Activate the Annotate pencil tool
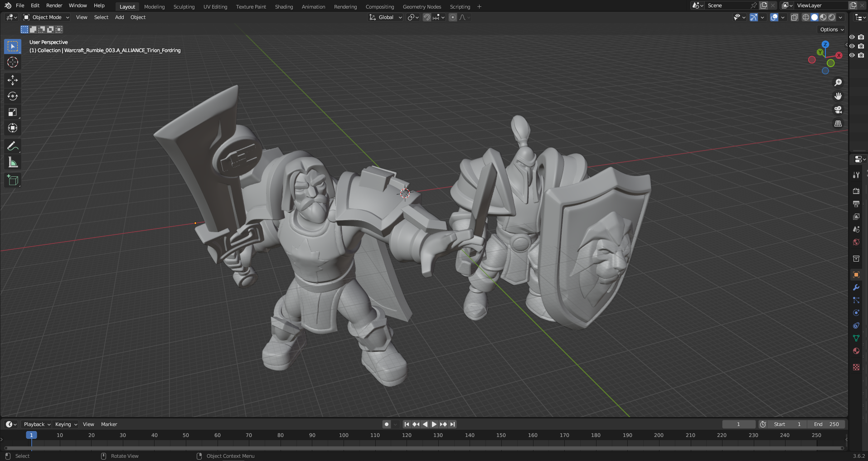 tap(13, 146)
